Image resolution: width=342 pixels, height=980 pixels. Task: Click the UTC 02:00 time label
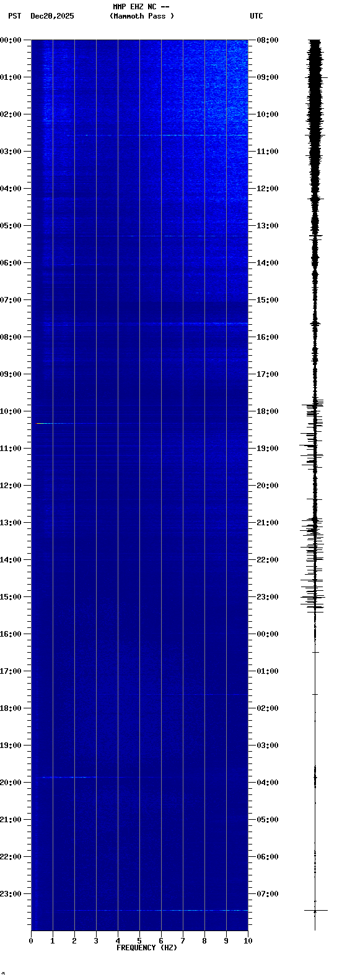click(267, 708)
